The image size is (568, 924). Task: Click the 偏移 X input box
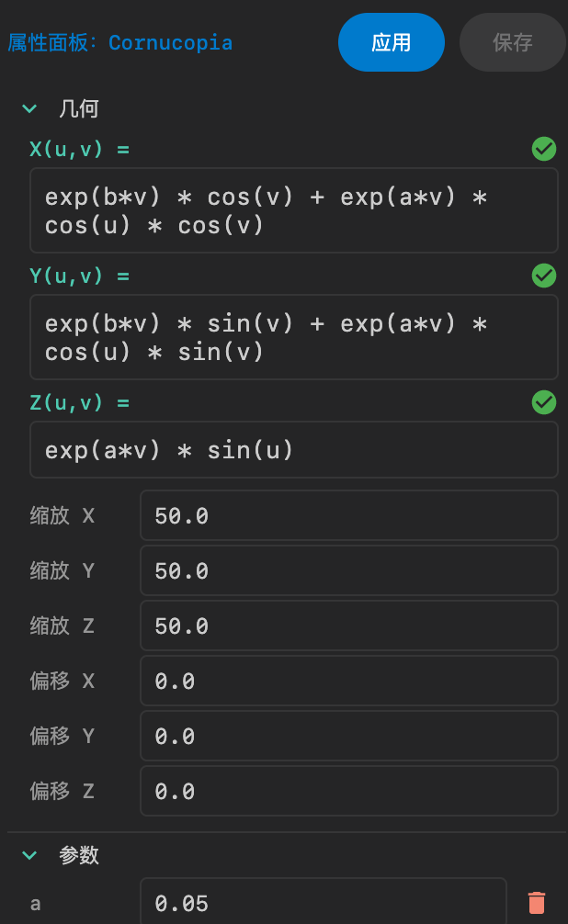click(348, 681)
